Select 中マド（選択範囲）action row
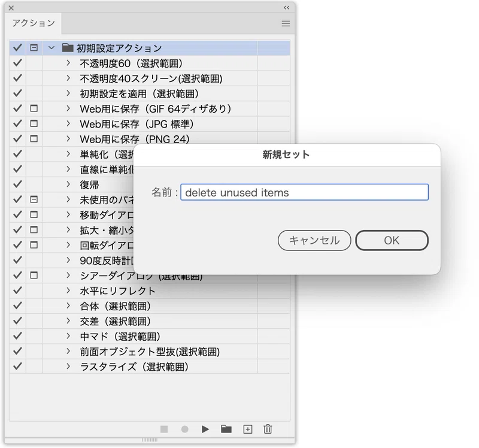Screen dimensions: 479x448 click(x=150, y=336)
